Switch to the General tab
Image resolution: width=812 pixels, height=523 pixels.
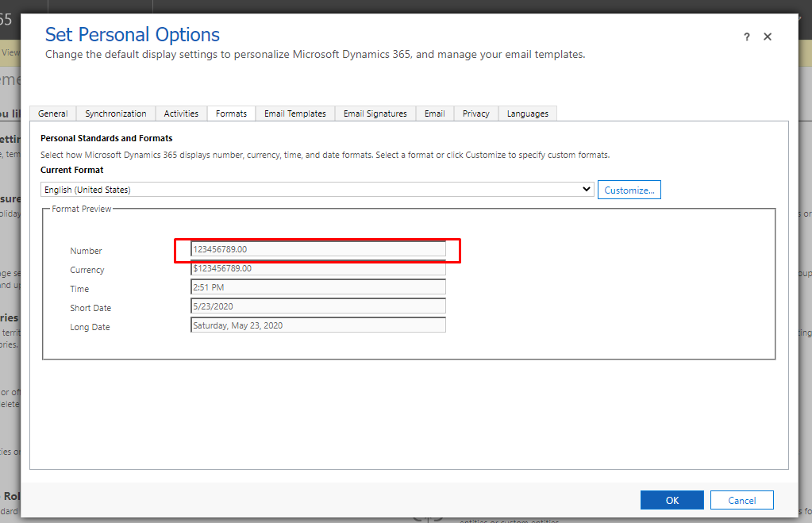pyautogui.click(x=53, y=113)
